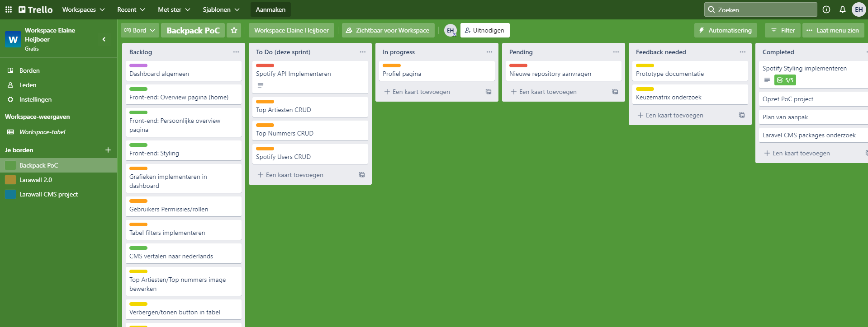Open Leden in the sidebar

58,85
